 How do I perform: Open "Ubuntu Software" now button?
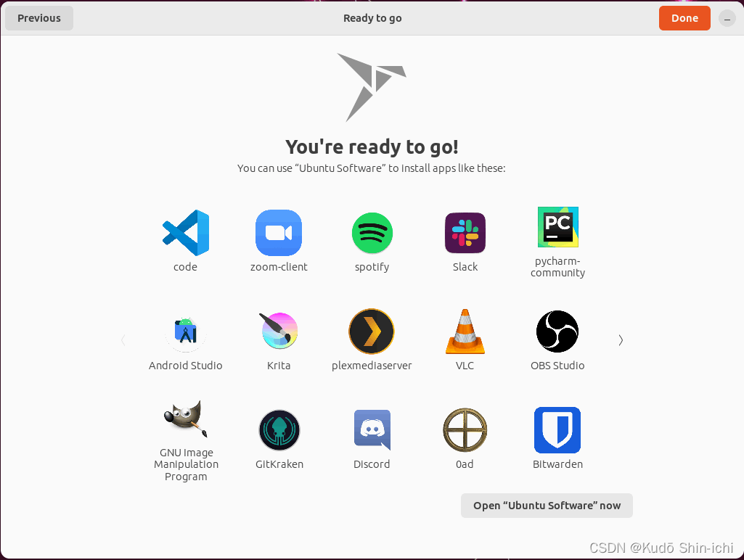(x=547, y=506)
